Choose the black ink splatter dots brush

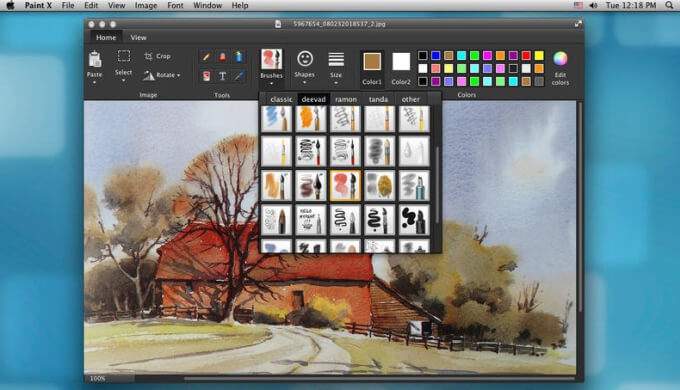click(414, 220)
